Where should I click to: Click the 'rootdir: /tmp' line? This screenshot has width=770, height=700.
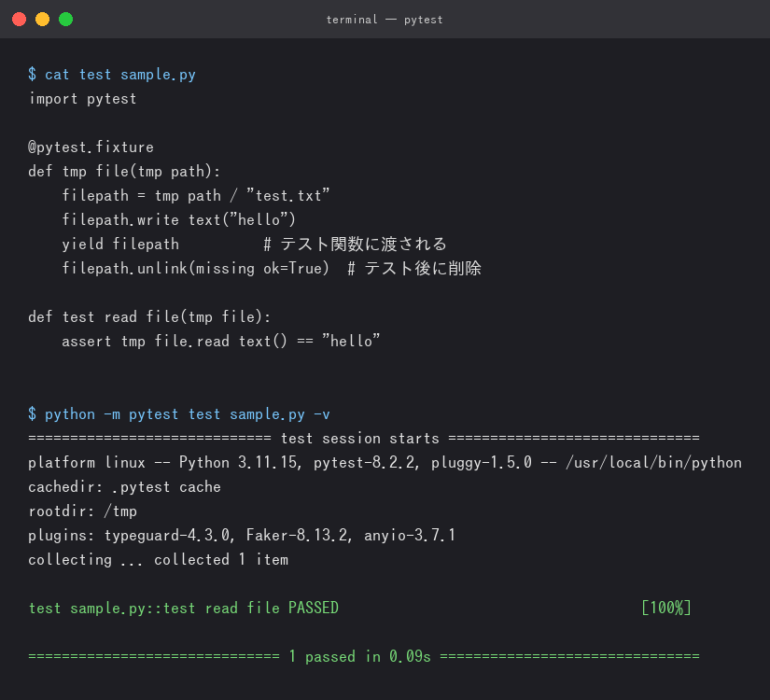click(x=82, y=511)
